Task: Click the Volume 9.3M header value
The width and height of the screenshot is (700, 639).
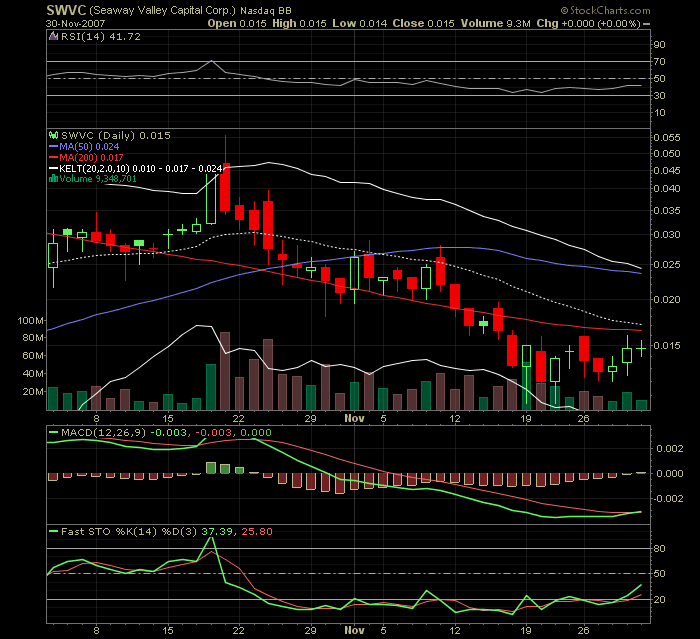Action: 496,24
